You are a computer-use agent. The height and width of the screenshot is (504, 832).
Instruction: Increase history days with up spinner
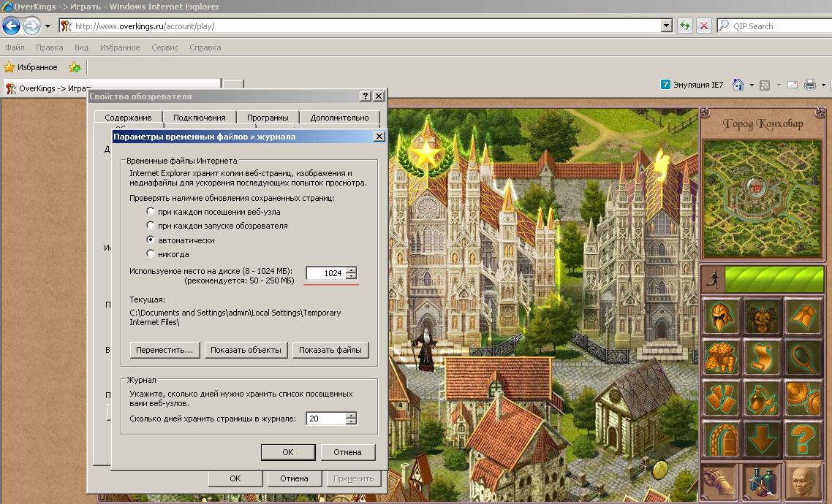click(x=351, y=416)
